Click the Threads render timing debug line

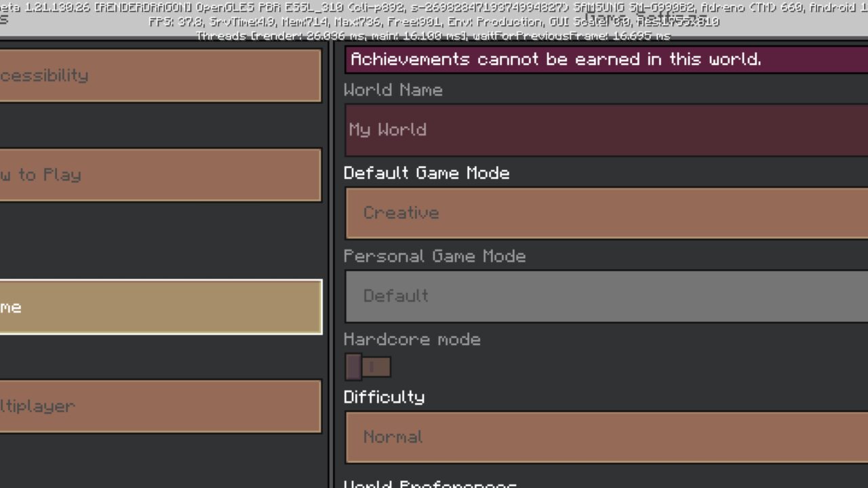pos(434,36)
